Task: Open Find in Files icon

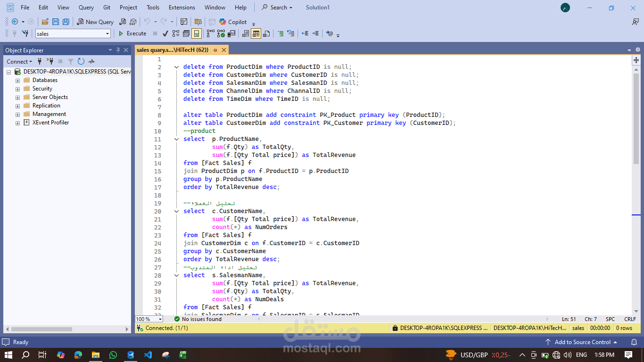Action: [198, 22]
